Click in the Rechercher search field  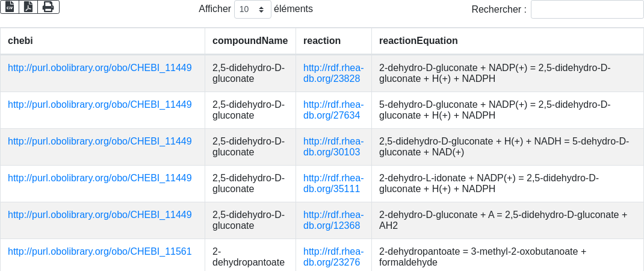pyautogui.click(x=587, y=10)
